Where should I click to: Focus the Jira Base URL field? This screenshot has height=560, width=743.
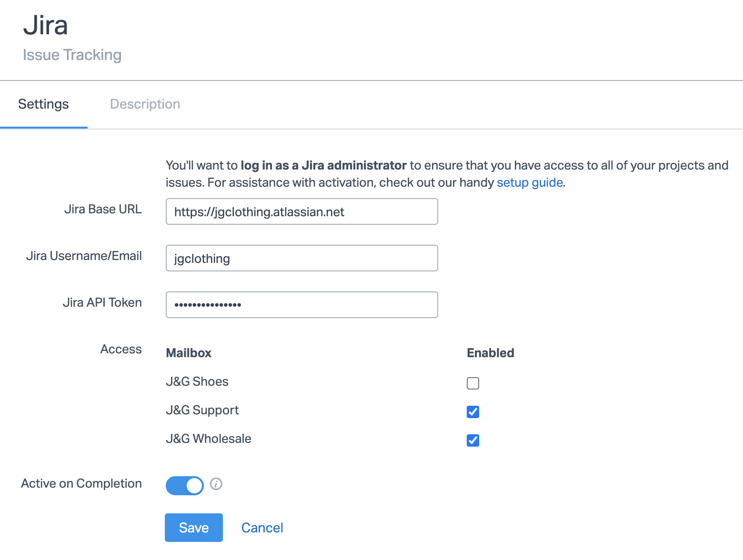click(x=301, y=212)
